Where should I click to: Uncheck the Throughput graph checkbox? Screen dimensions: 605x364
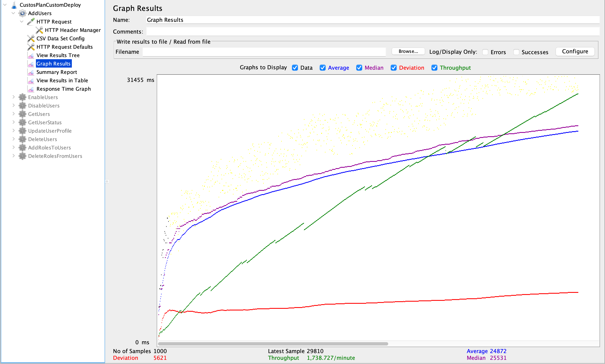pos(434,68)
